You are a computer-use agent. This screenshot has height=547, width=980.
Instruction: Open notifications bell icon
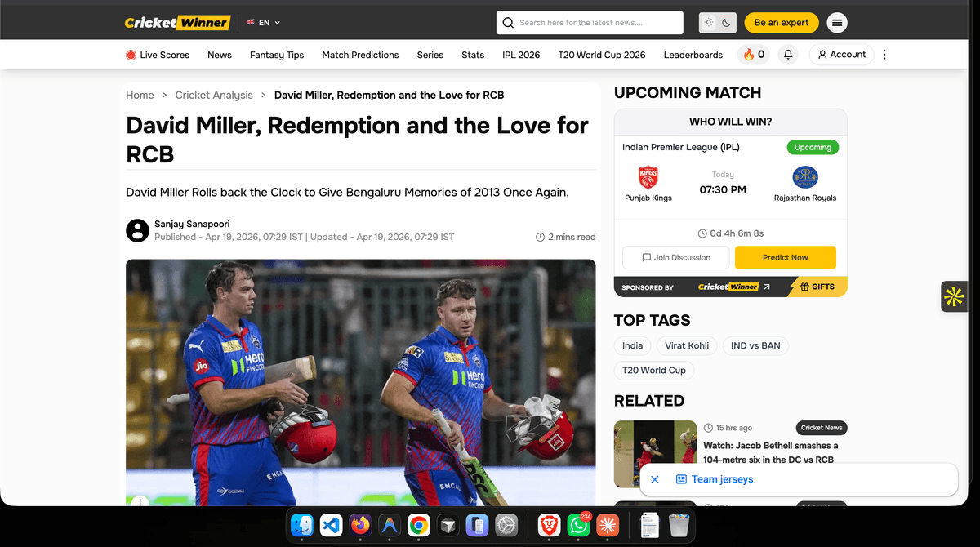788,55
